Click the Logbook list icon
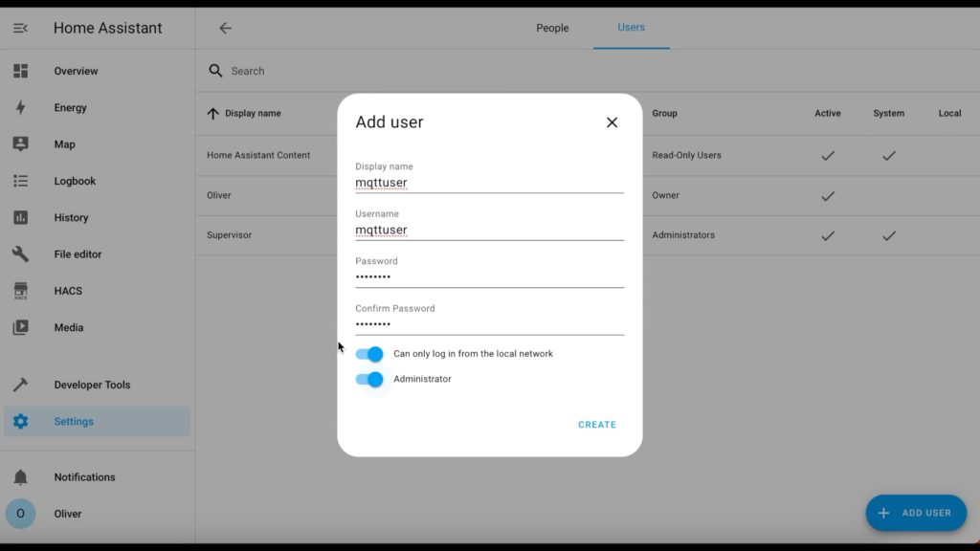Screen dimensions: 980x551 pos(21,181)
